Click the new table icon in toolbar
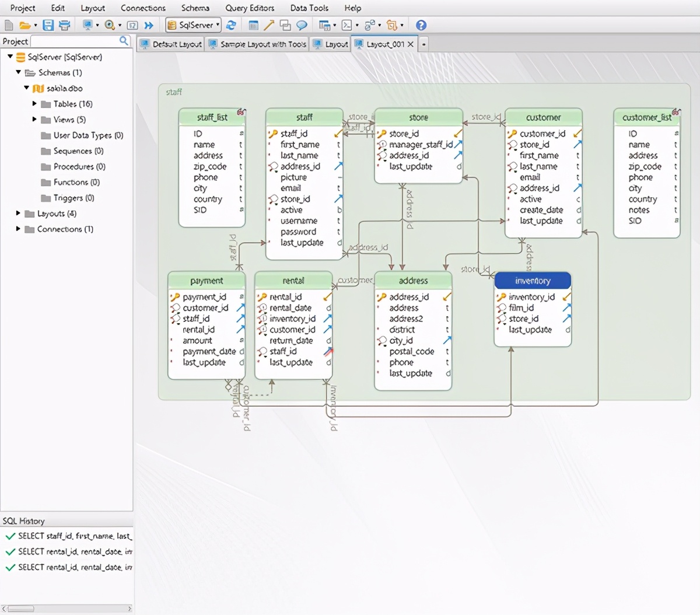 (x=253, y=25)
